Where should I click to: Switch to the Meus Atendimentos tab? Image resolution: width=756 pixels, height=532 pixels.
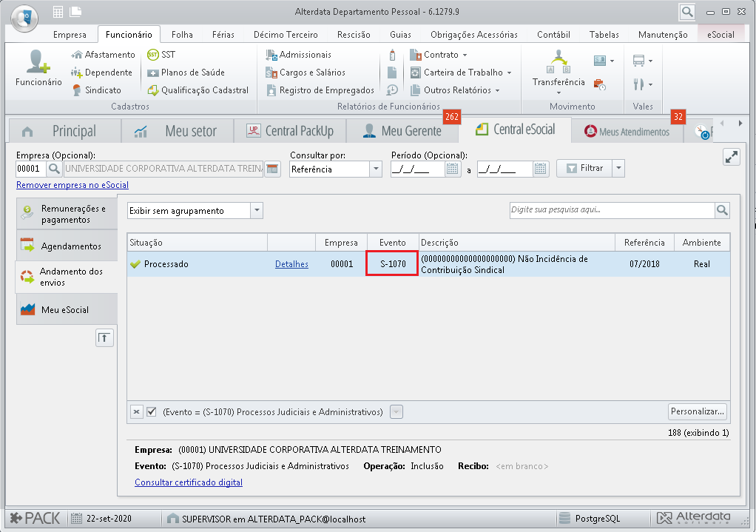click(x=627, y=131)
